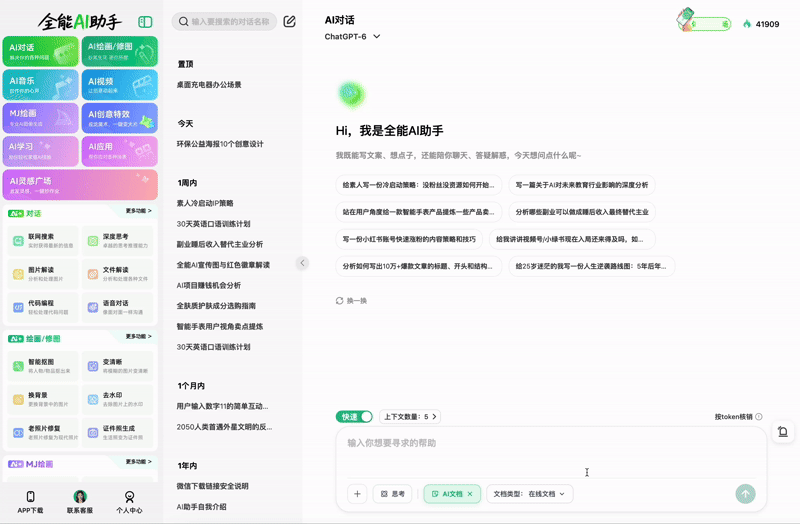Image resolution: width=800 pixels, height=524 pixels.
Task: Click the search magnifier icon
Action: click(183, 21)
